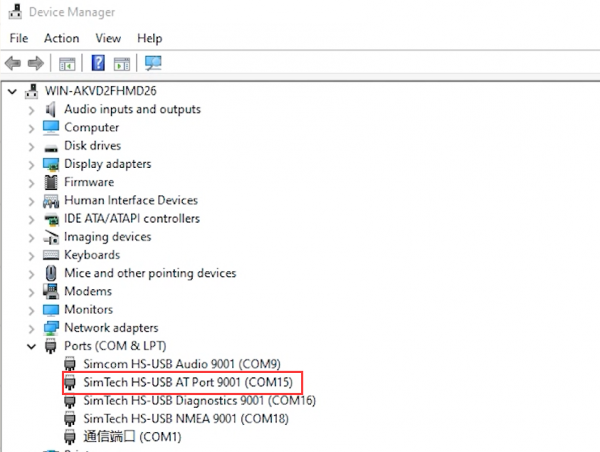Expand the Network adapters category
This screenshot has width=600, height=452.
tap(31, 329)
